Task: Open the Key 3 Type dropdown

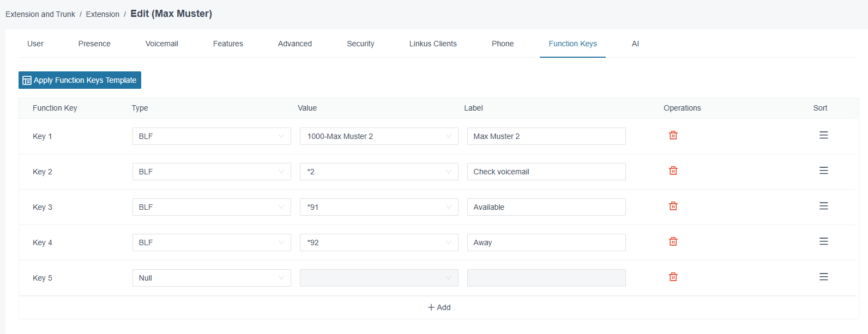Action: pyautogui.click(x=212, y=207)
